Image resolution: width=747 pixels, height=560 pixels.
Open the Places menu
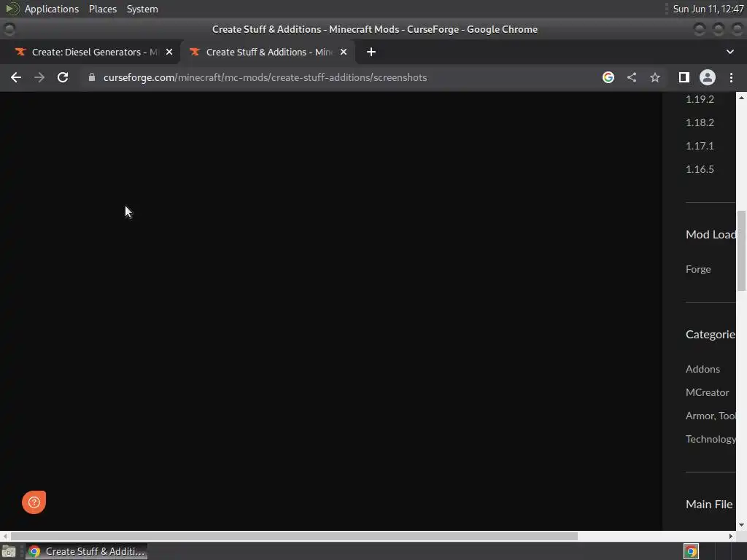(x=102, y=9)
